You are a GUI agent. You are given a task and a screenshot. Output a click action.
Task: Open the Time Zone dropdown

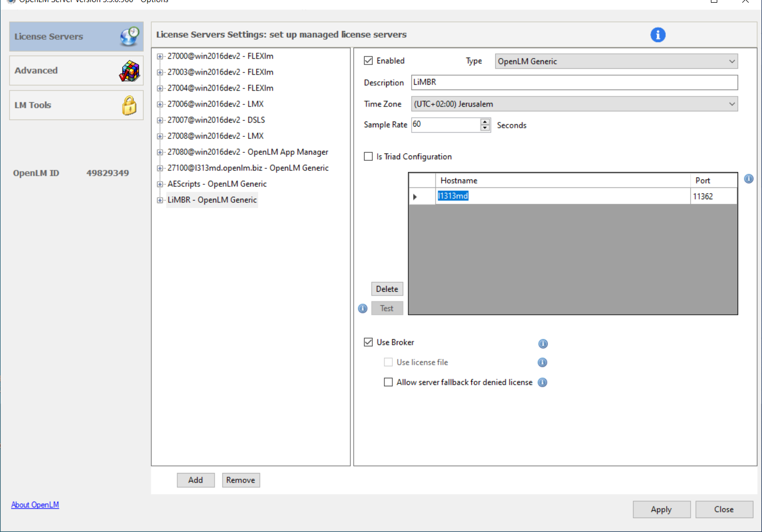click(x=574, y=104)
